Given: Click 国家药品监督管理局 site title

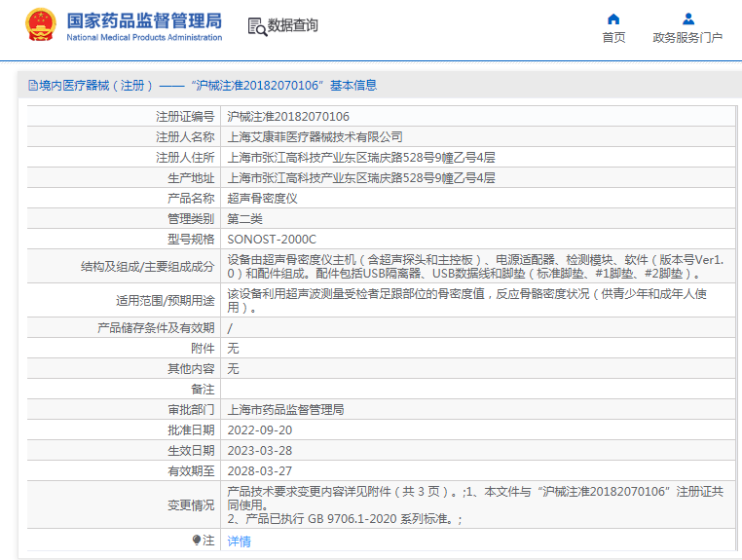Looking at the screenshot, I should 144,20.
